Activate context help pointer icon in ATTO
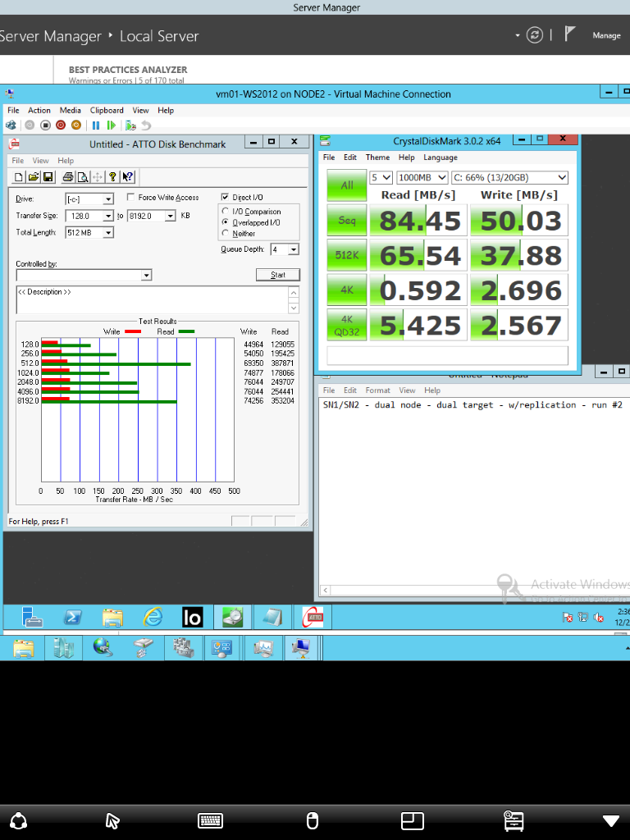The image size is (630, 840). (127, 177)
